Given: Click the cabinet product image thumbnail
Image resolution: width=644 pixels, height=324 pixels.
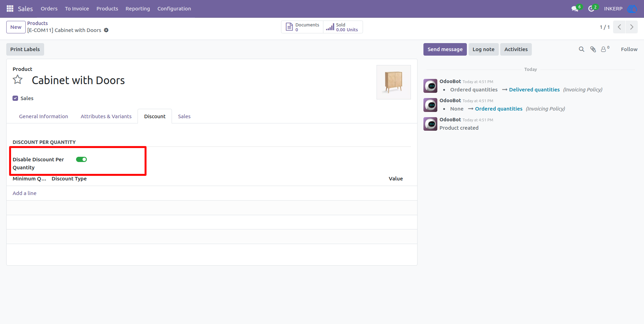Looking at the screenshot, I should point(394,82).
